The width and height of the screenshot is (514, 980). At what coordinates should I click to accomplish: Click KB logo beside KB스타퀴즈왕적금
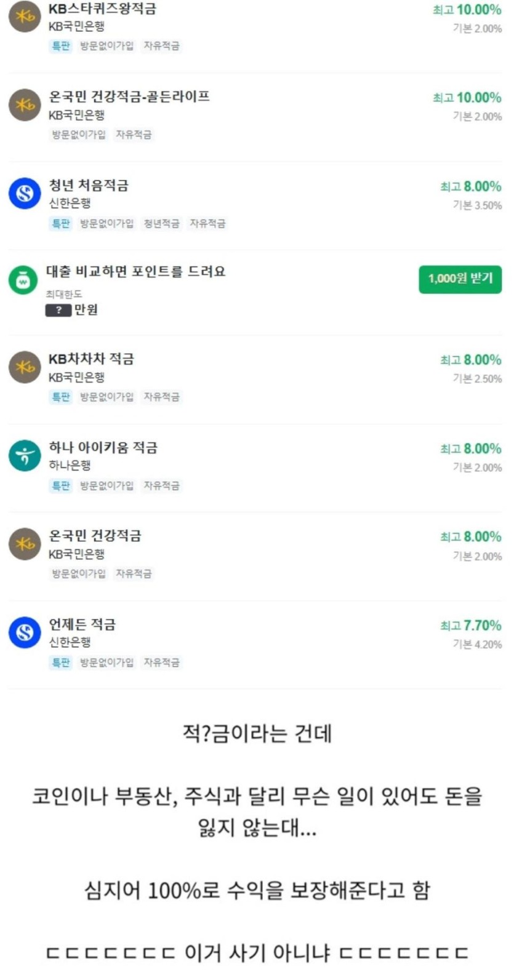(25, 17)
